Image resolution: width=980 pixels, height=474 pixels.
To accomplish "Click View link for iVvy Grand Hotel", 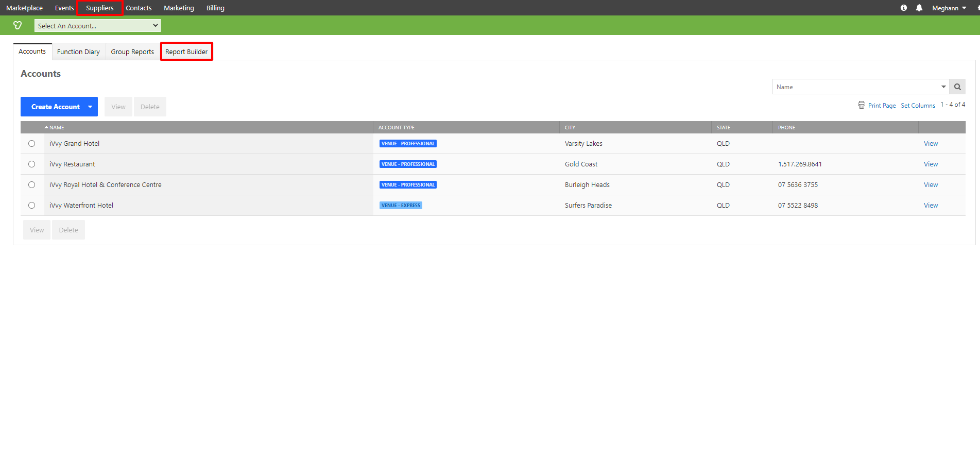I will 931,144.
